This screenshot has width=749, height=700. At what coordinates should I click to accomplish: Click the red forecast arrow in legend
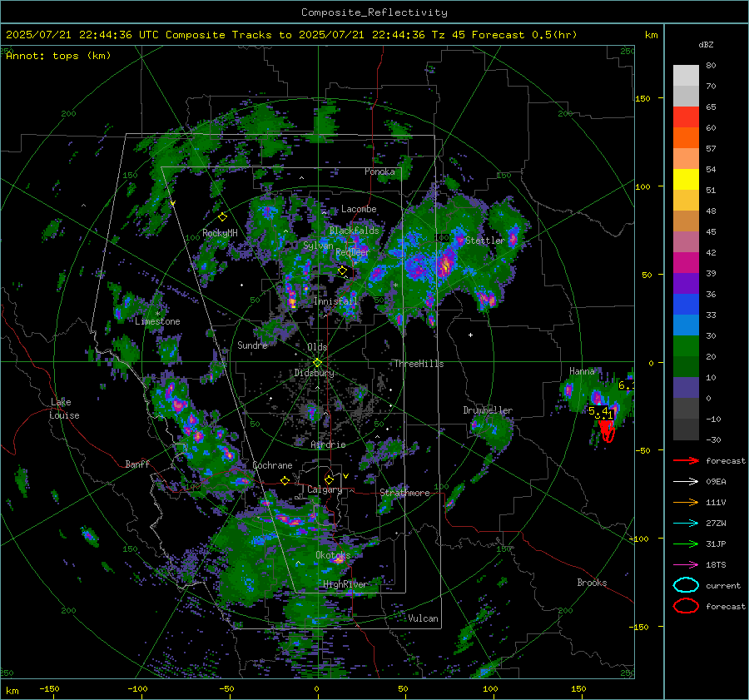click(686, 460)
